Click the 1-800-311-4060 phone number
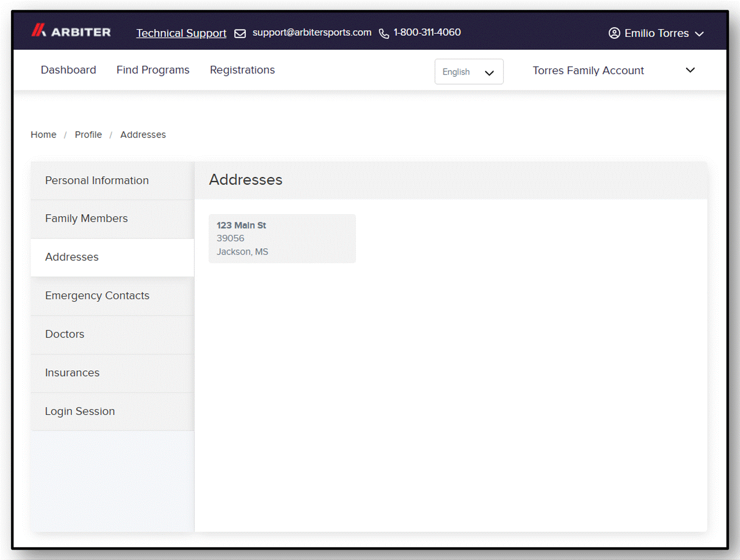The image size is (740, 560). click(x=427, y=32)
